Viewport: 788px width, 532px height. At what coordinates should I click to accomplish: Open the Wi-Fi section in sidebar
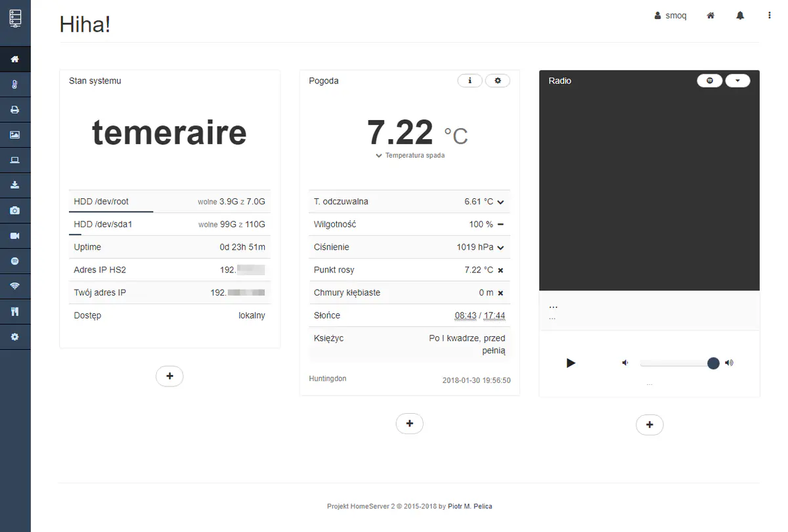[15, 286]
